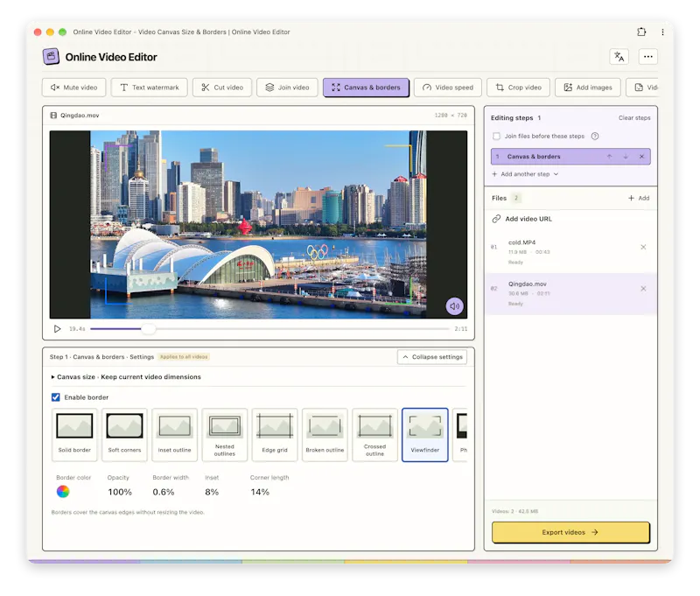
Task: Open the Video speed tool
Action: pyautogui.click(x=448, y=88)
